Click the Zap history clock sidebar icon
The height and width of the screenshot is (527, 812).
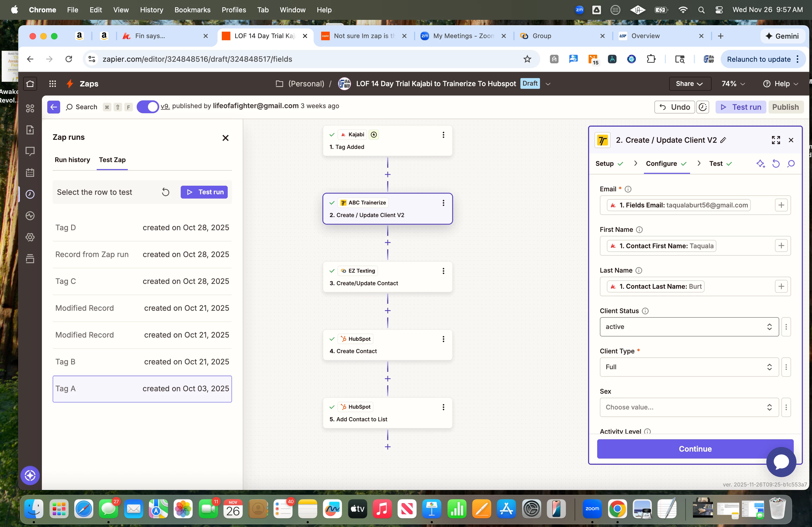pos(30,194)
